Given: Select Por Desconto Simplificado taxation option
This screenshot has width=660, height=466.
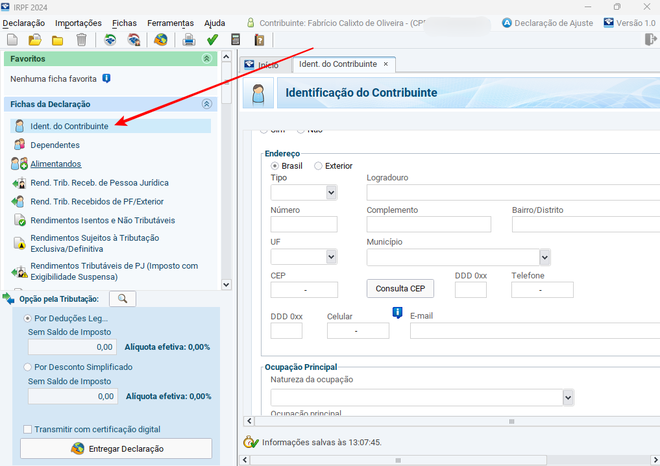Looking at the screenshot, I should (27, 367).
